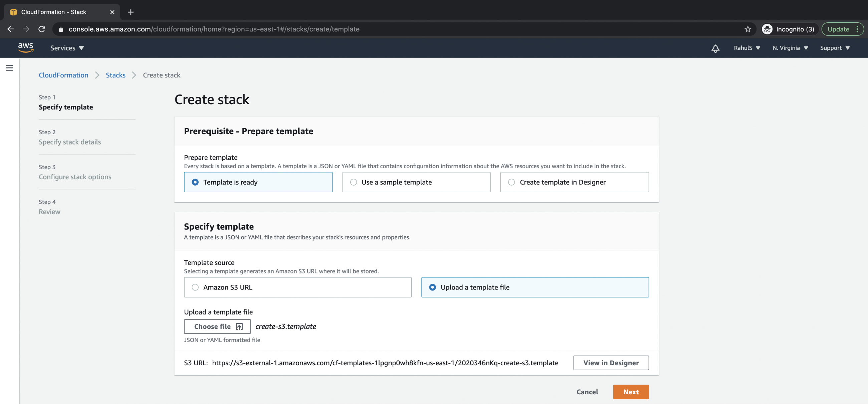
Task: Click the Create stack breadcrumb text
Action: tap(161, 75)
